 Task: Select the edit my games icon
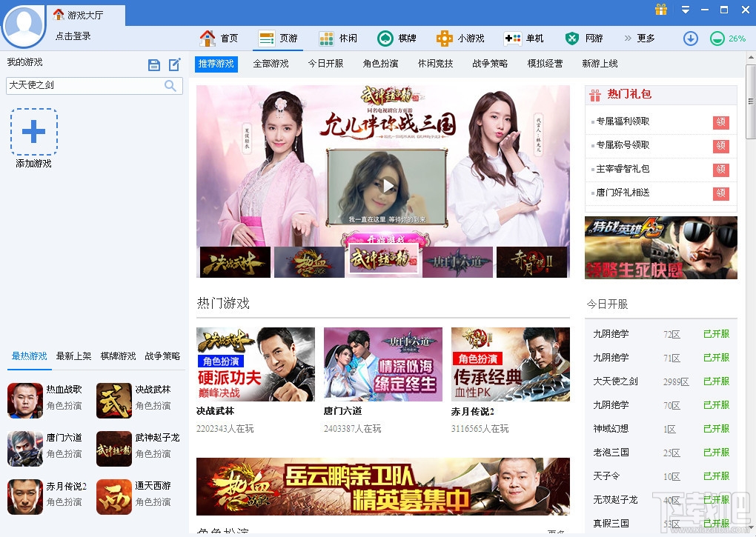point(174,64)
